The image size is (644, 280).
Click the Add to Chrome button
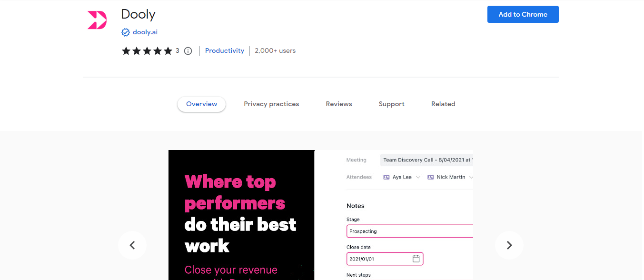(523, 14)
